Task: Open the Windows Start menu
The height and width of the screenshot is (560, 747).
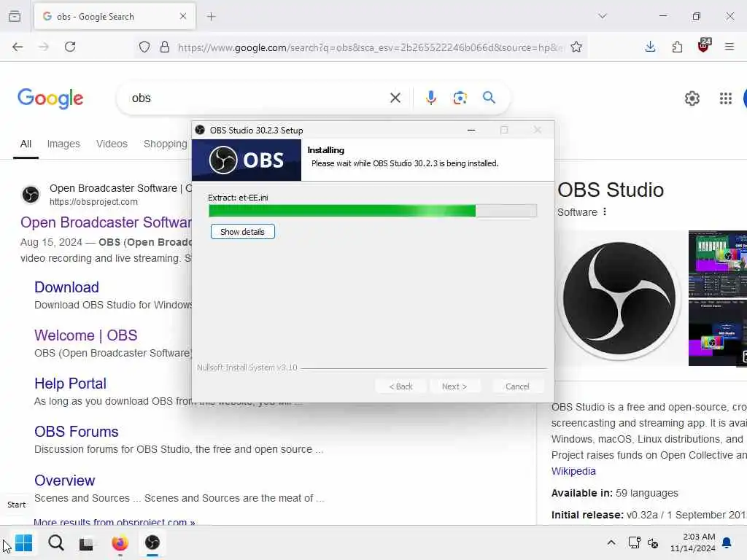Action: [x=23, y=542]
